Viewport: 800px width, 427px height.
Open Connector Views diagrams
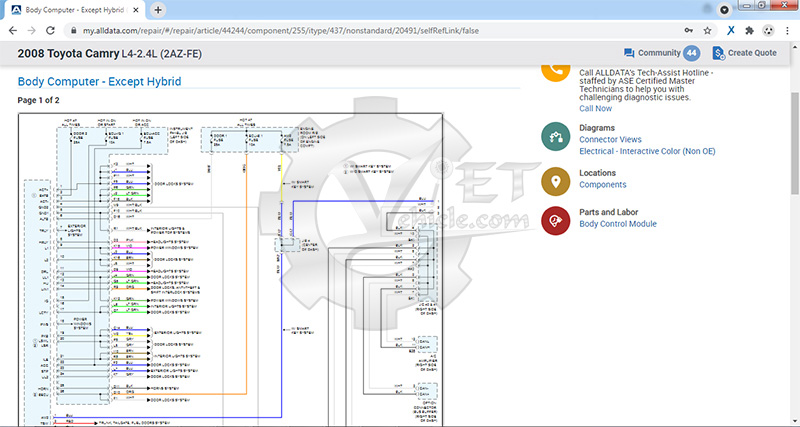610,139
